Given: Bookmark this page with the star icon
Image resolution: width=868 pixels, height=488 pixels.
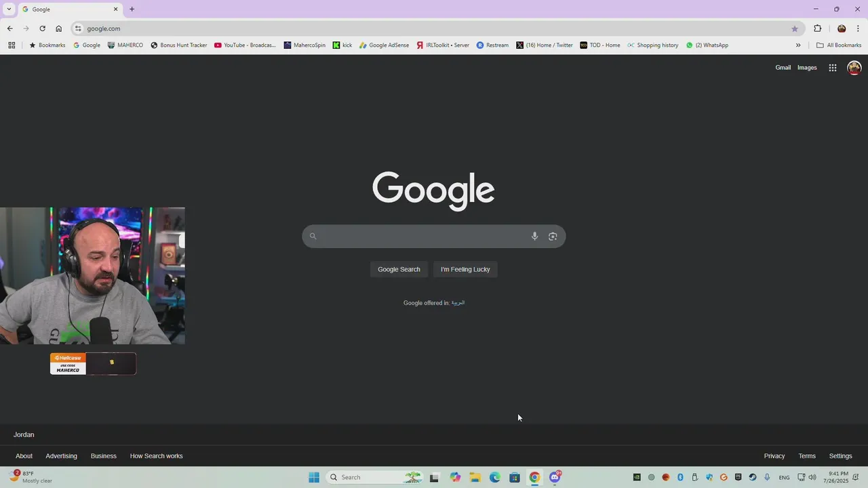Looking at the screenshot, I should pyautogui.click(x=795, y=28).
